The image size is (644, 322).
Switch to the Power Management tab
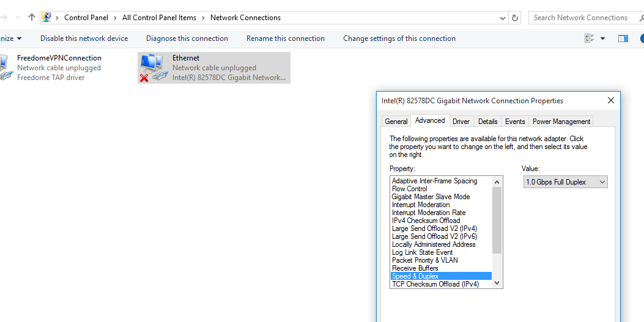[561, 122]
